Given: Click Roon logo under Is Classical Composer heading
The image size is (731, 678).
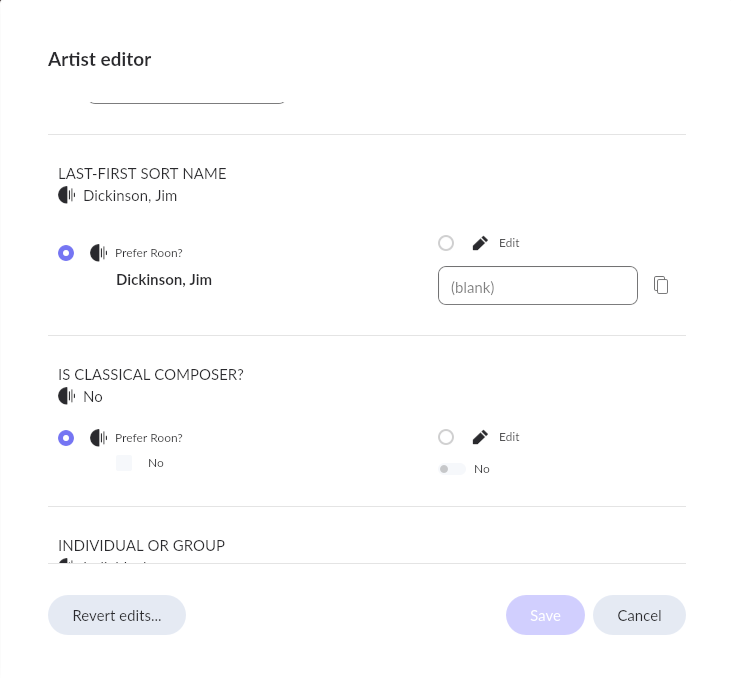Looking at the screenshot, I should pyautogui.click(x=67, y=396).
